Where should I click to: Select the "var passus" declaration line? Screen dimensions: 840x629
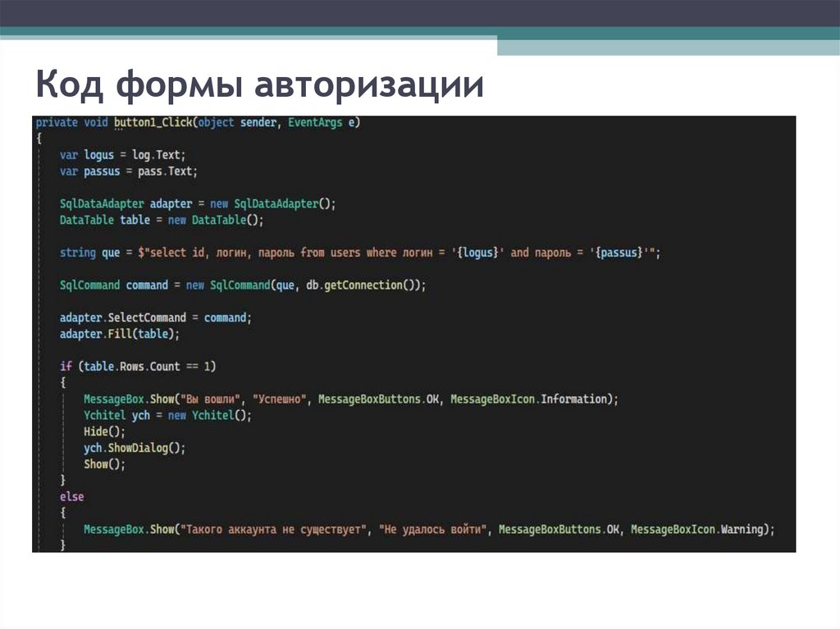(129, 171)
